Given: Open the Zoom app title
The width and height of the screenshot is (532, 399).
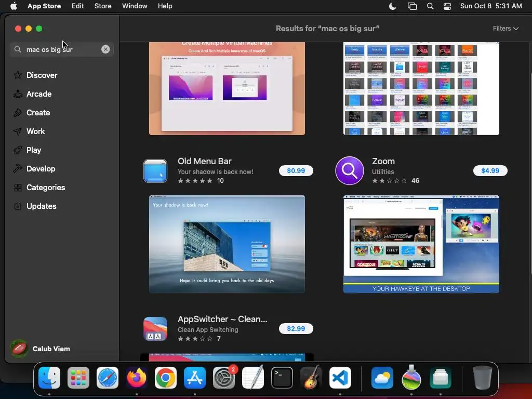Looking at the screenshot, I should coord(383,161).
